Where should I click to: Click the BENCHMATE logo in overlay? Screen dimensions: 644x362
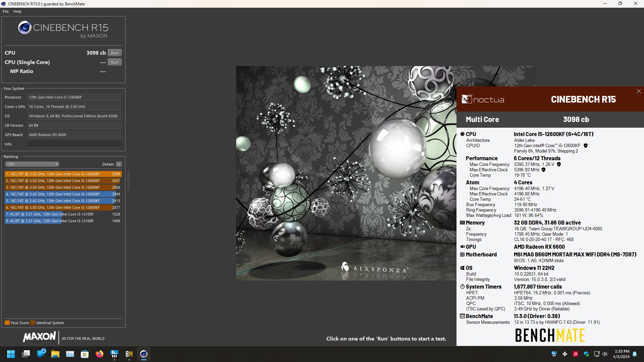pyautogui.click(x=550, y=335)
